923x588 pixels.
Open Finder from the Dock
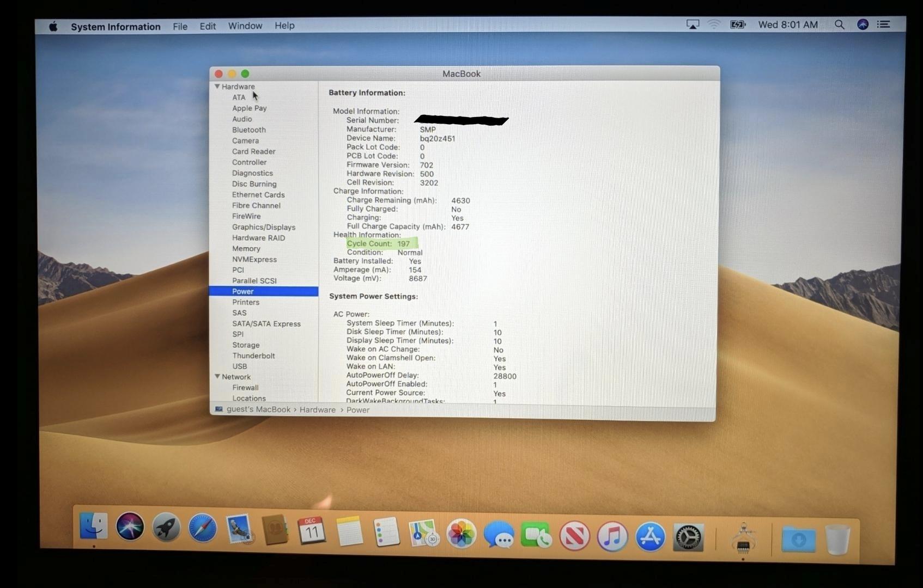point(93,526)
